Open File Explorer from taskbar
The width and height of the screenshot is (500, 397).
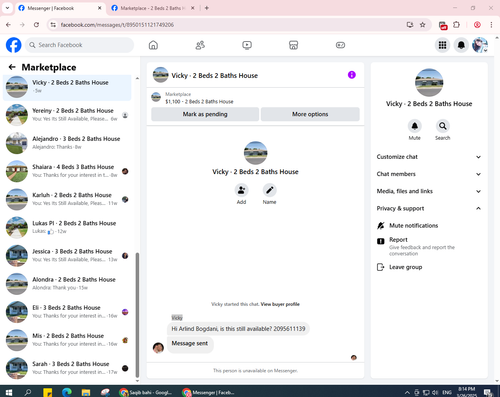[x=86, y=392]
